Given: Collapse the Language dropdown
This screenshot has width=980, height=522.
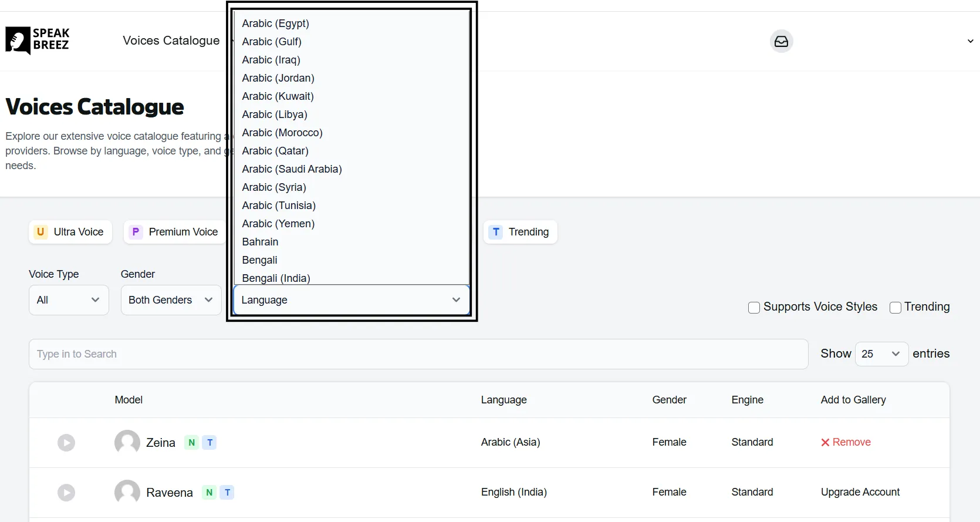Looking at the screenshot, I should click(x=352, y=300).
